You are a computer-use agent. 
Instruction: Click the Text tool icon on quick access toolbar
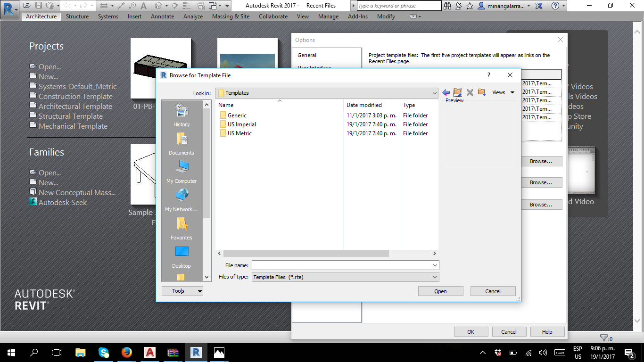pos(143,5)
